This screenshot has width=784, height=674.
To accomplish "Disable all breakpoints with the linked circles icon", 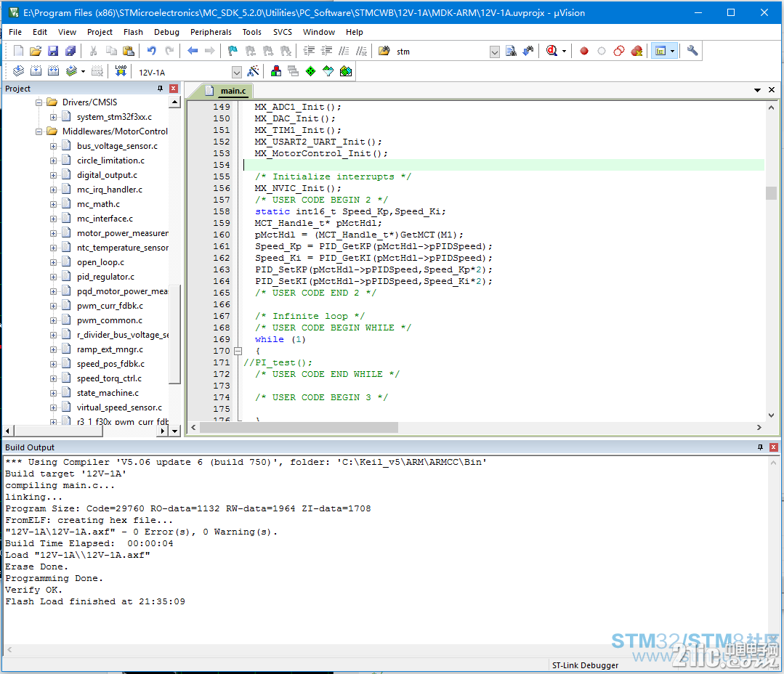I will pos(619,51).
